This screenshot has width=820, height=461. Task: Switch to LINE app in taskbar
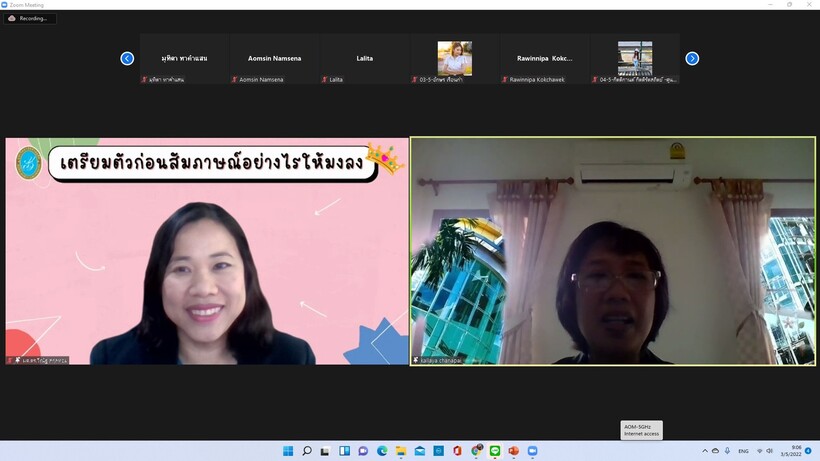pyautogui.click(x=495, y=451)
